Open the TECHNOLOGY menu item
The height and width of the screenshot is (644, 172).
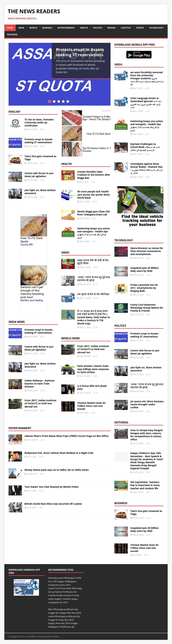tap(156, 28)
